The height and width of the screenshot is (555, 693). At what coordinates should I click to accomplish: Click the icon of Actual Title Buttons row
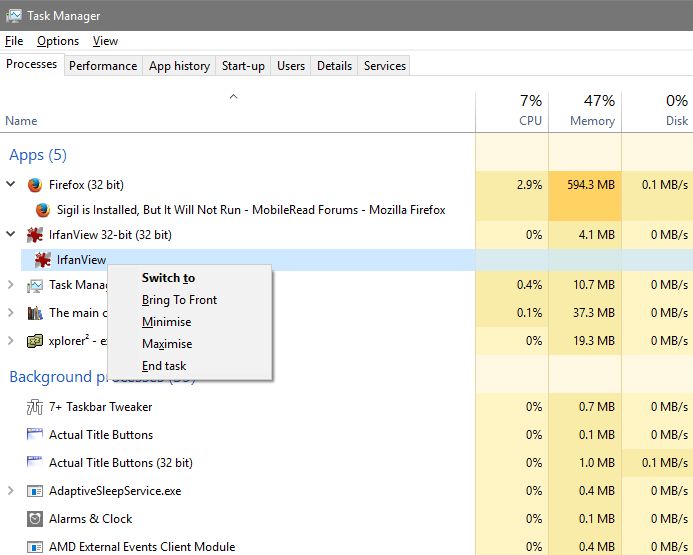(34, 434)
